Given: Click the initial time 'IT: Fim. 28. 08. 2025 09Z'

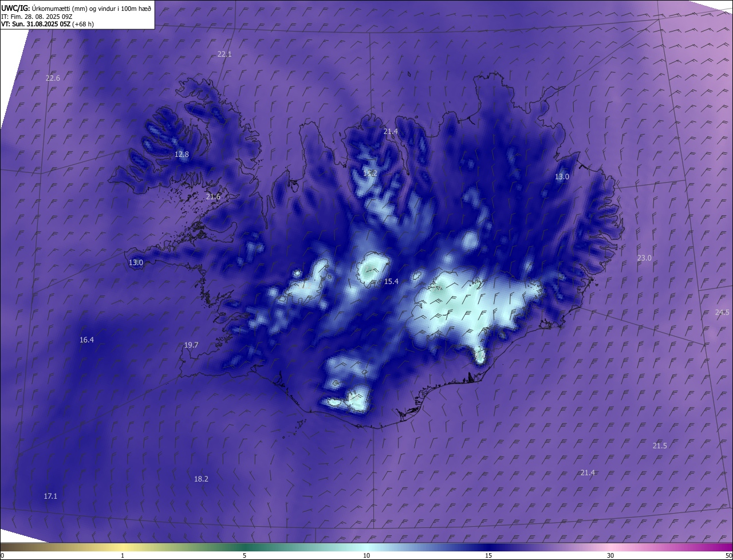Looking at the screenshot, I should click(36, 17).
